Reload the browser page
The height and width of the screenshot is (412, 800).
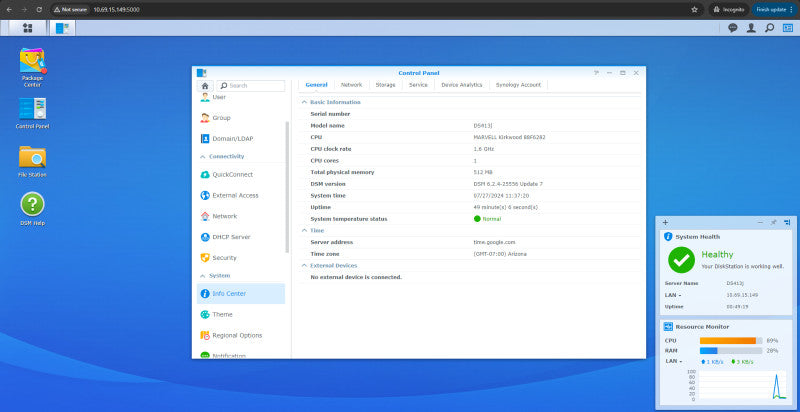pos(39,9)
